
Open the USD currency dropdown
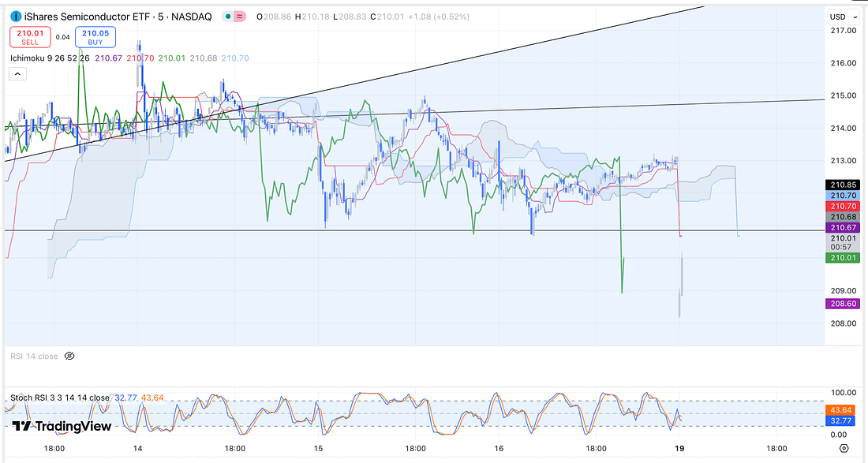(842, 17)
